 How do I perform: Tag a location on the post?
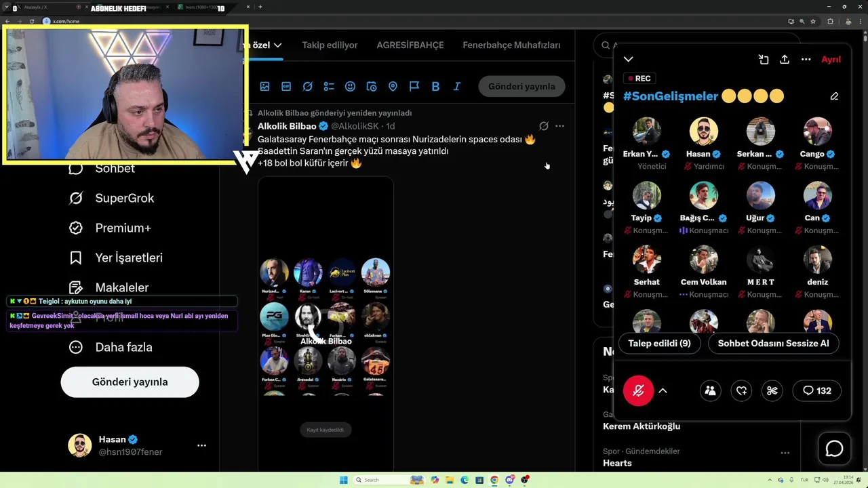tap(393, 87)
